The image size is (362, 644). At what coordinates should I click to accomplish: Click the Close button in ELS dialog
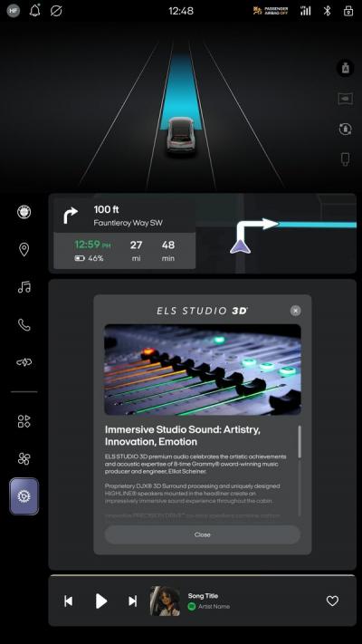(x=203, y=534)
